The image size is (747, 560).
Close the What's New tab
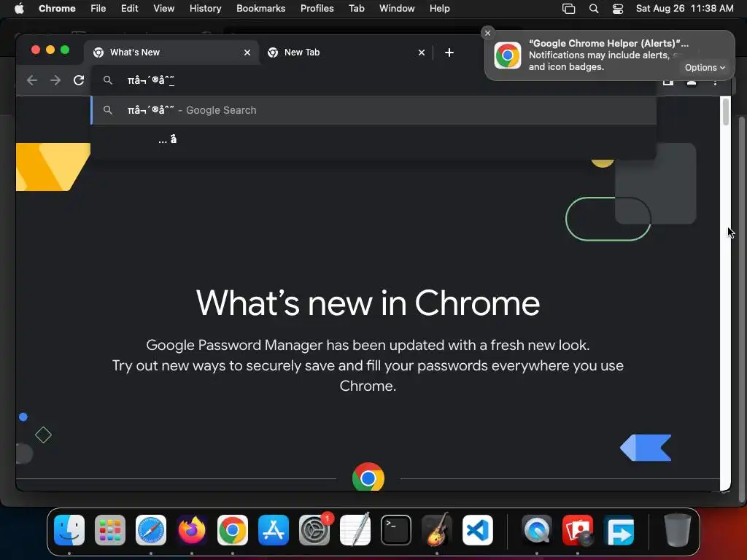pos(247,52)
